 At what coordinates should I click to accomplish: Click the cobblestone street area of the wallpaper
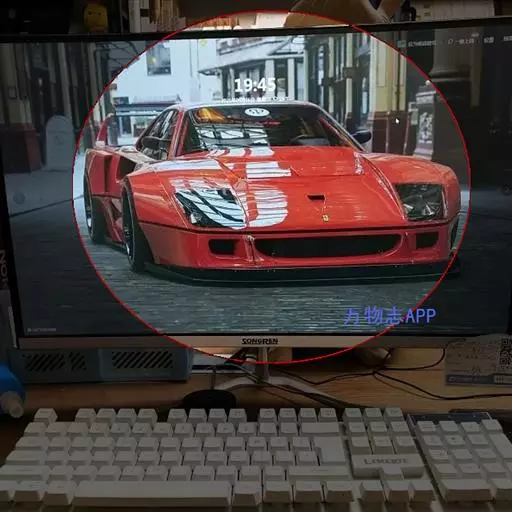click(253, 307)
